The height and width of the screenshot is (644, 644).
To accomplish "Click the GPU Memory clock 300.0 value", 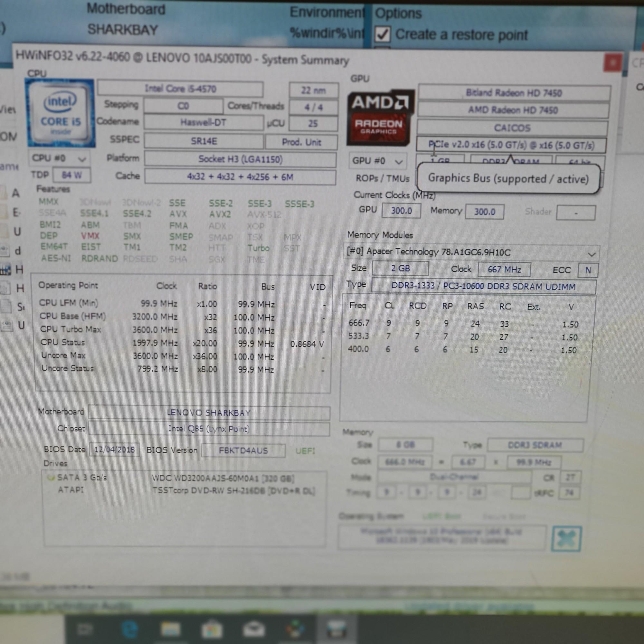I will tap(485, 212).
